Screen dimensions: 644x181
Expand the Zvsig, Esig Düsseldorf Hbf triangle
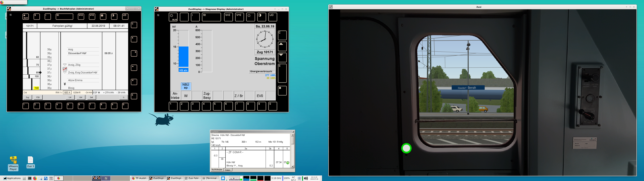65,73
